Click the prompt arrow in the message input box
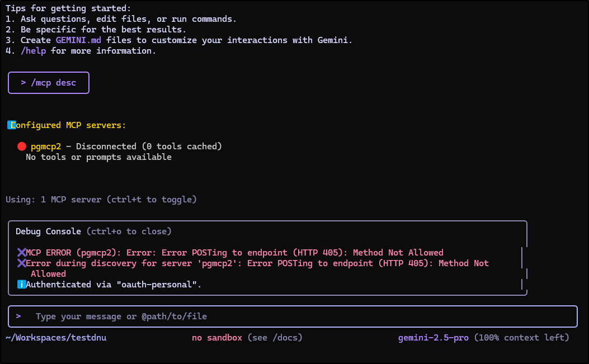Image resolution: width=589 pixels, height=364 pixels. click(18, 316)
